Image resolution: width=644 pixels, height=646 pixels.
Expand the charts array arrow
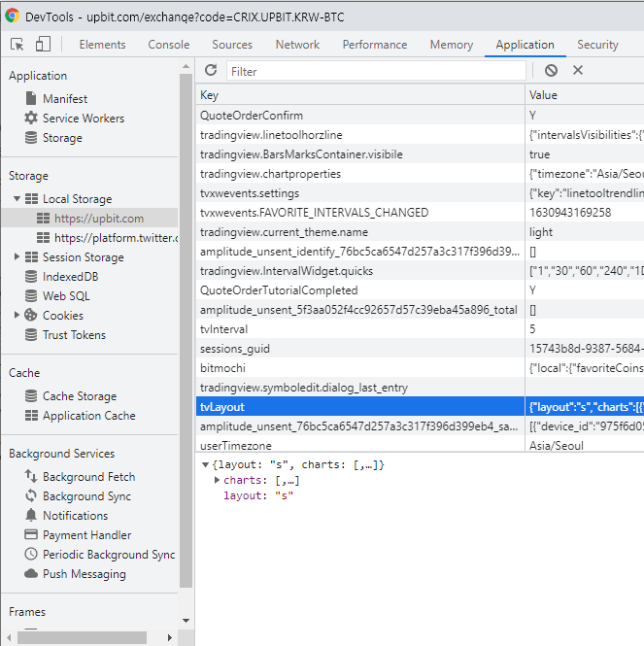218,480
